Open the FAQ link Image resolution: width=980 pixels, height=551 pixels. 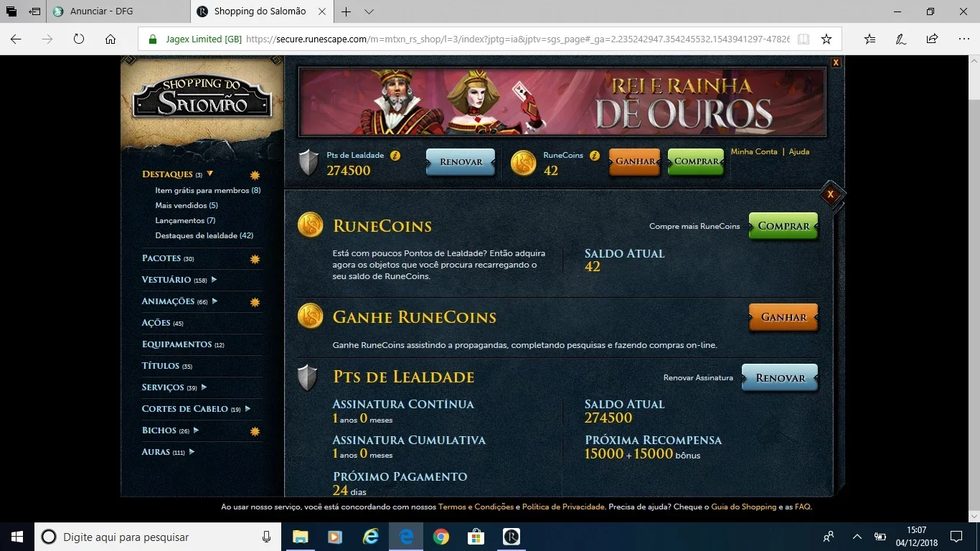click(803, 507)
